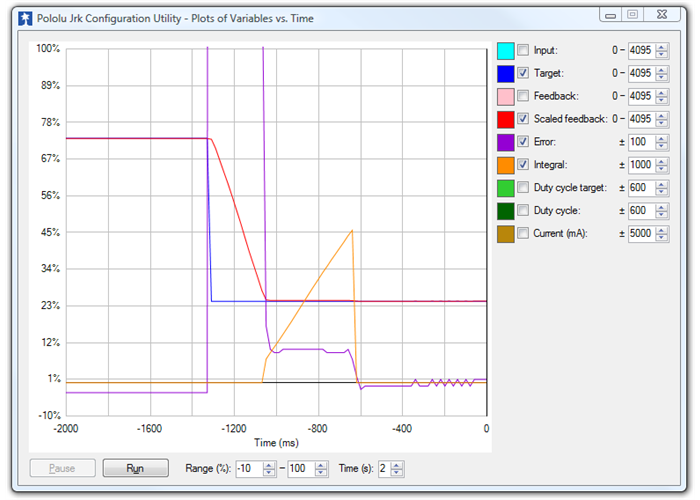Click the Time (s) spinner arrows
Viewport: 700px width, 500px height.
coord(398,468)
